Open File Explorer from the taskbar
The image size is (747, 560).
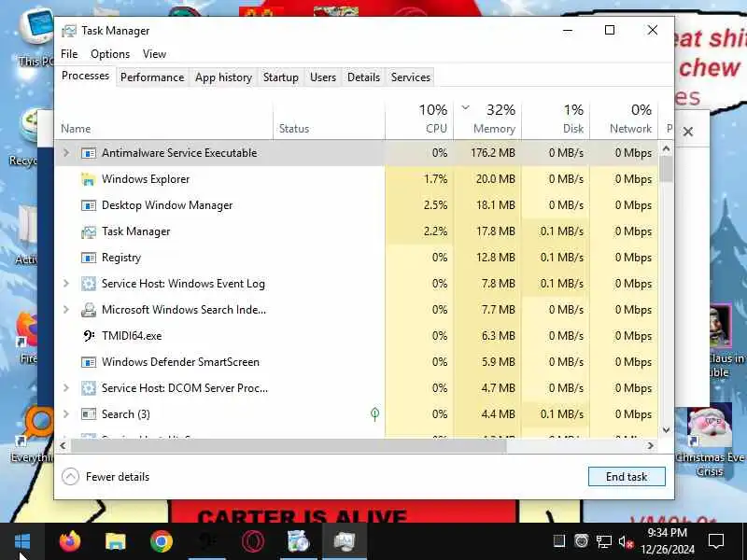click(115, 541)
